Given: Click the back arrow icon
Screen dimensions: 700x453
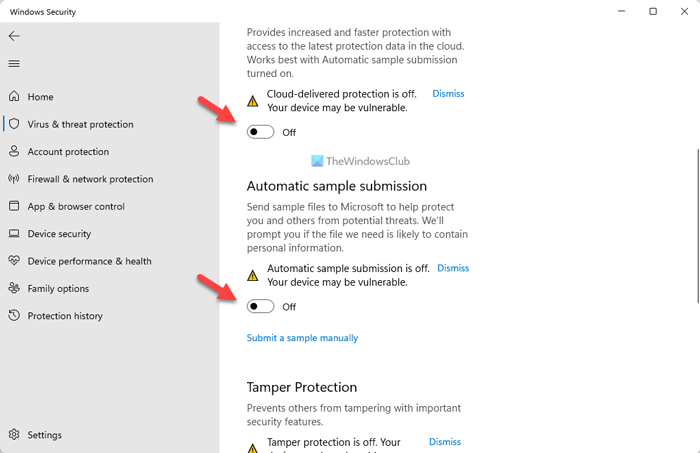Looking at the screenshot, I should click(14, 36).
